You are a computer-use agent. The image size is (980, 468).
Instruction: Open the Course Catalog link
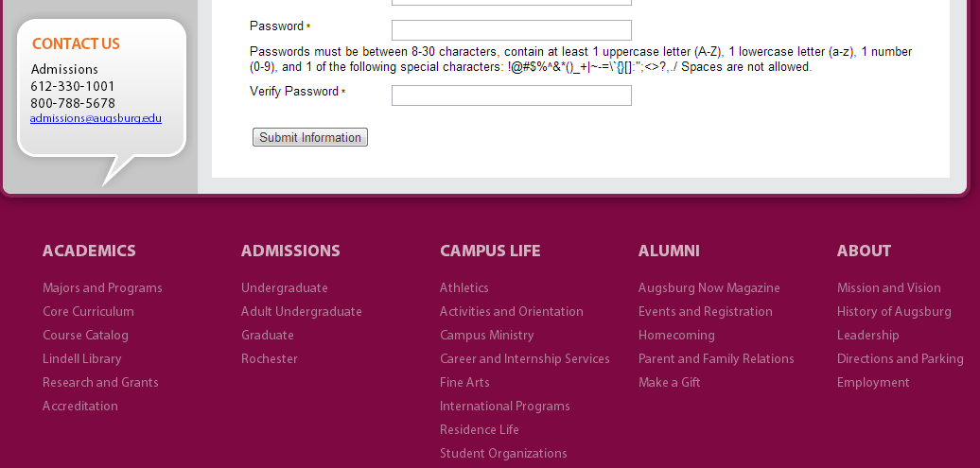tap(85, 335)
